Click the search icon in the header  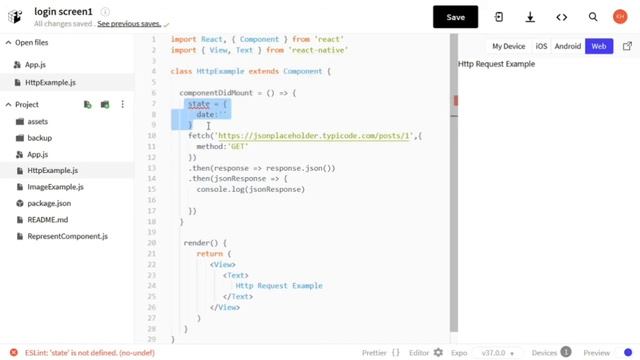point(593,17)
